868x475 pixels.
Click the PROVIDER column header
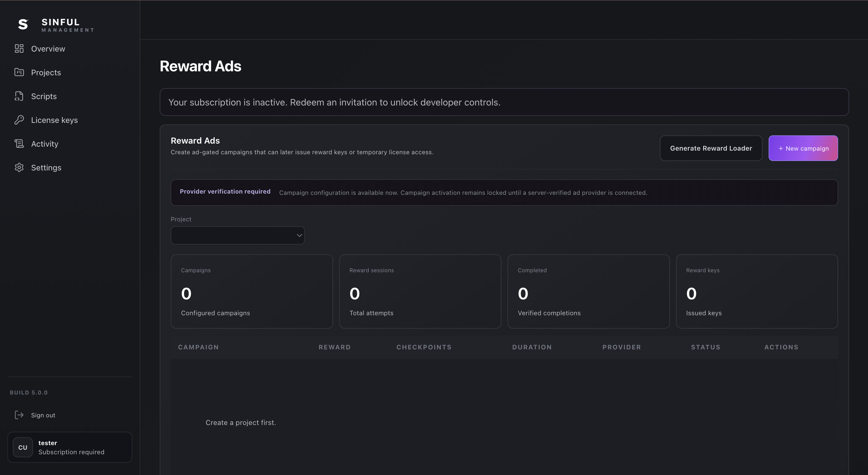point(622,347)
